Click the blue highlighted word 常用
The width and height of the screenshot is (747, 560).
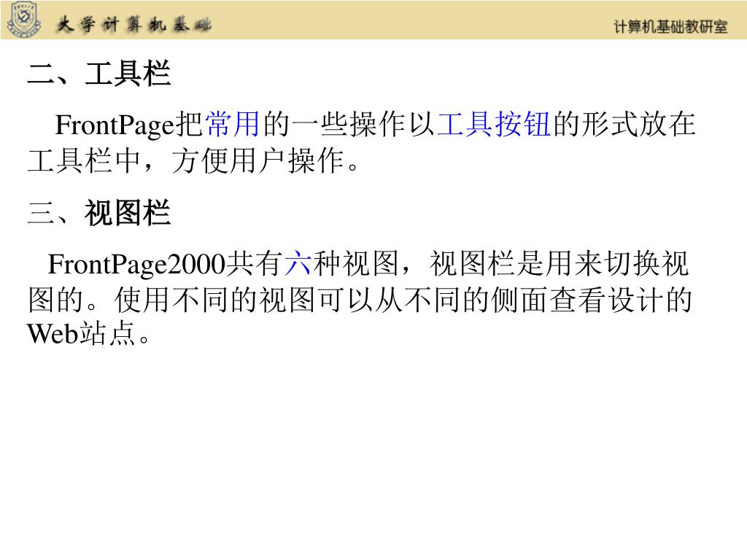[233, 124]
